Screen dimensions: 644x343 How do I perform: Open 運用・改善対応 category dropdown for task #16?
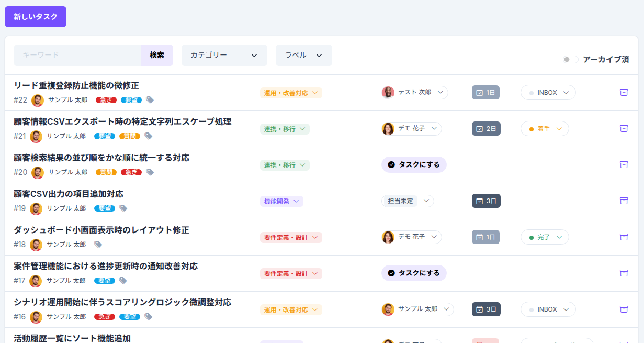click(x=291, y=309)
